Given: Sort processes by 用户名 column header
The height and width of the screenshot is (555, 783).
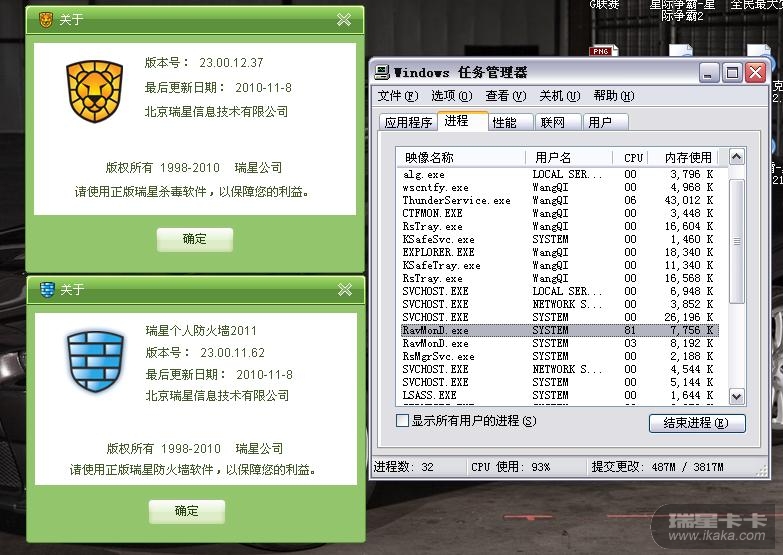Looking at the screenshot, I should 568,158.
